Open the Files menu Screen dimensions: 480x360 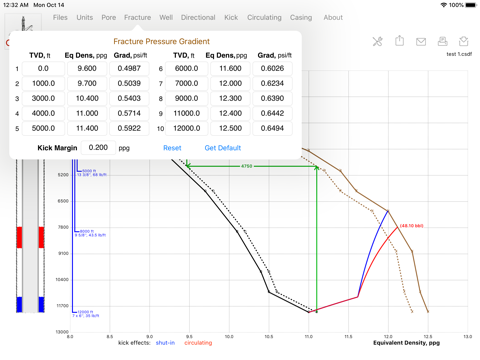pyautogui.click(x=60, y=17)
